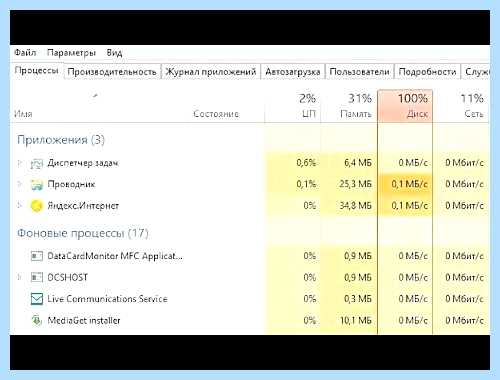The height and width of the screenshot is (380, 500).
Task: Click the DataCardMonitor process icon
Action: pyautogui.click(x=37, y=256)
